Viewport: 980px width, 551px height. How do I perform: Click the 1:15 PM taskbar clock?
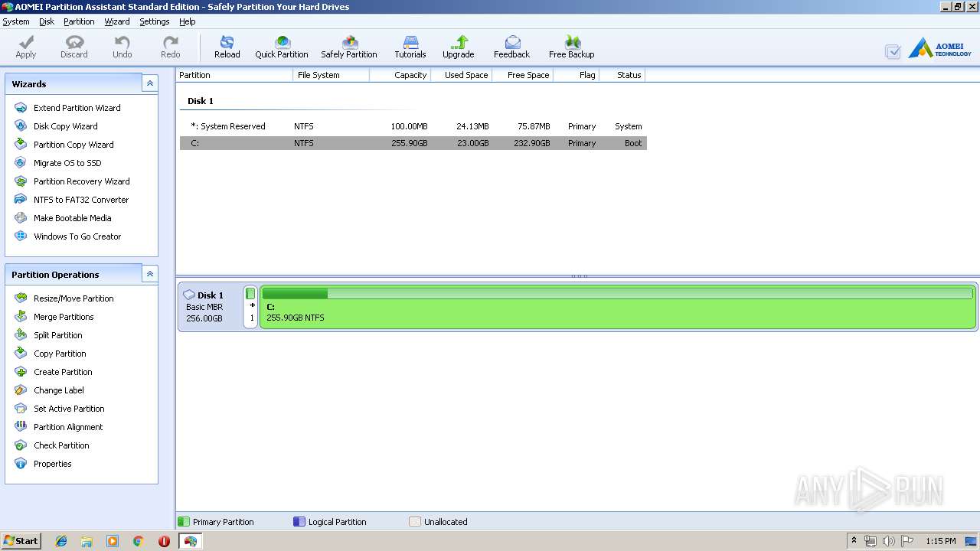941,541
